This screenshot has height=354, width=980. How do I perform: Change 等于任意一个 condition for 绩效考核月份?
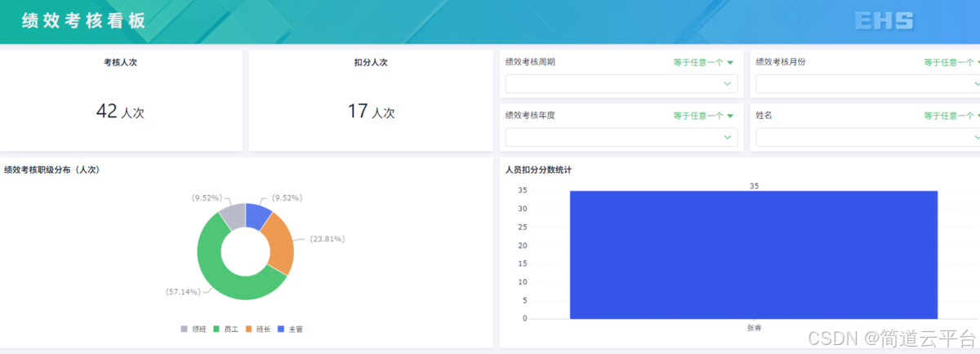click(951, 62)
